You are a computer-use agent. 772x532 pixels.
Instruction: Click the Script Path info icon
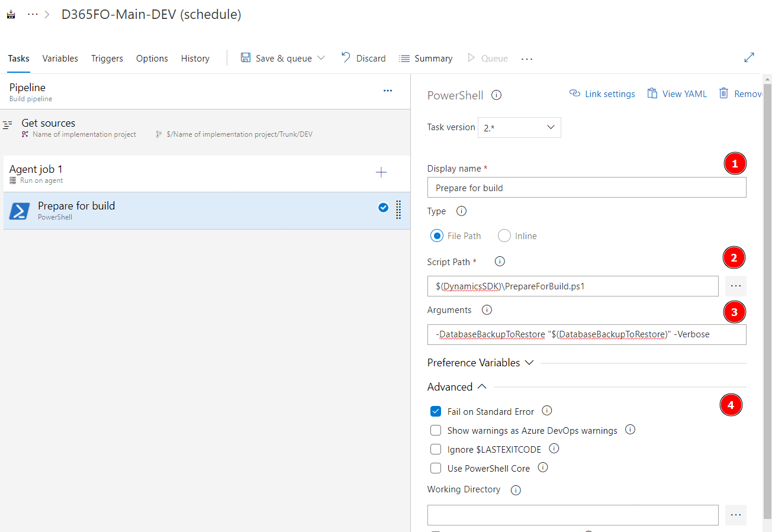(x=499, y=261)
